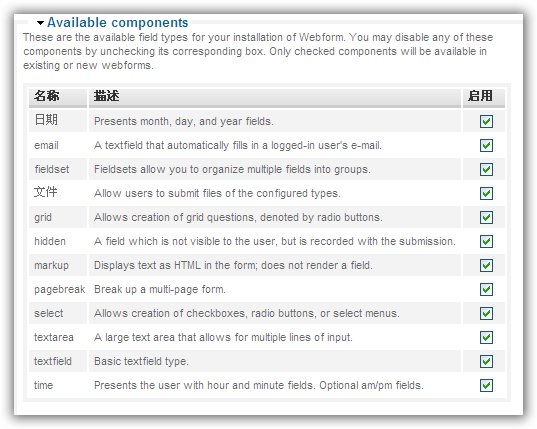537x429 pixels.
Task: Disable the textarea component checkbox
Action: 486,337
